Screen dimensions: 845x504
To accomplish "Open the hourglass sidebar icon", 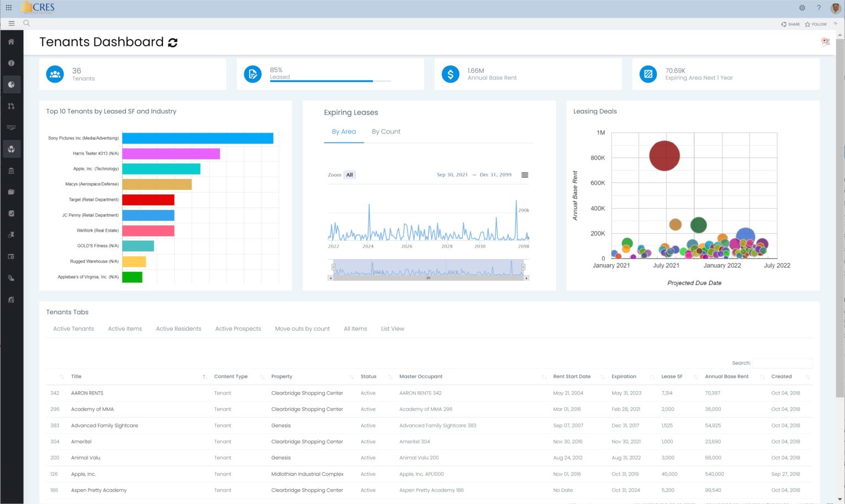I will click(x=11, y=235).
